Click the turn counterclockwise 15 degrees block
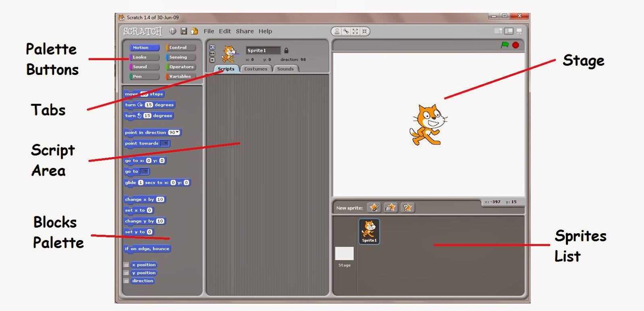The image size is (644, 311). tap(149, 116)
